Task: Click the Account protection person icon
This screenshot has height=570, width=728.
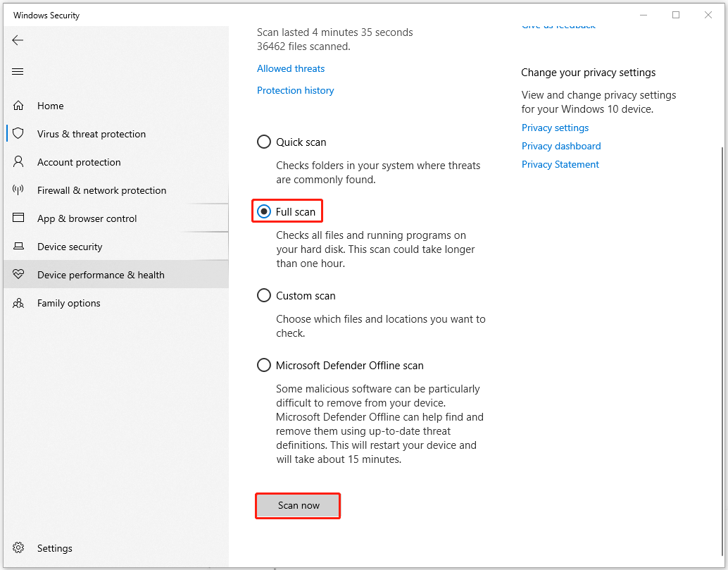Action: (x=18, y=162)
